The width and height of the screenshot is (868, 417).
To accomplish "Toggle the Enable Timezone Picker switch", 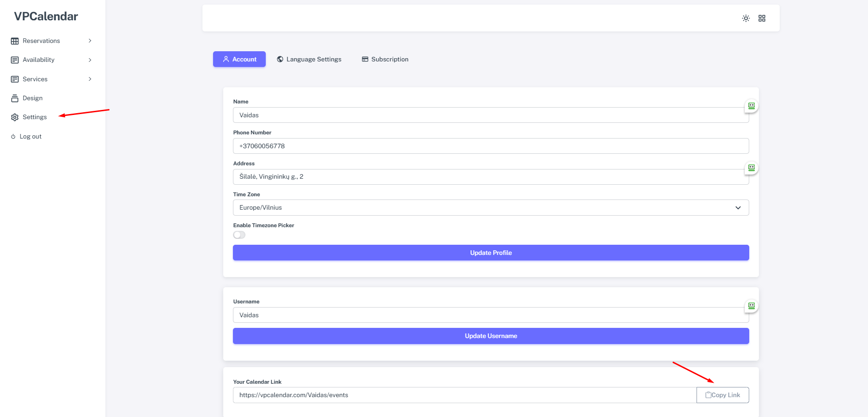I will coord(239,235).
